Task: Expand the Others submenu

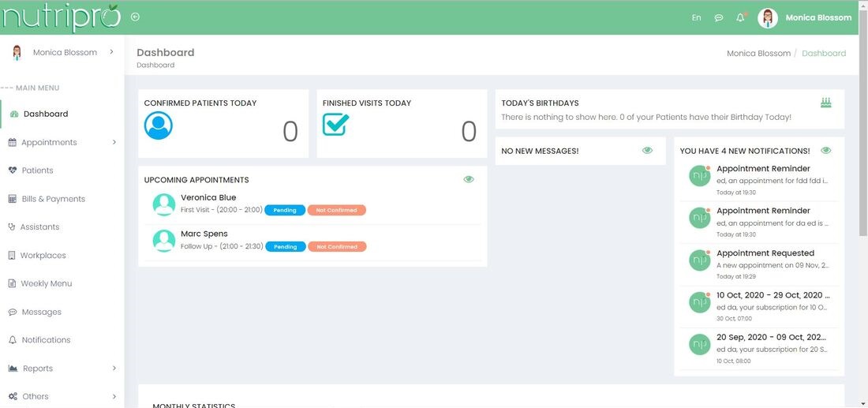Action: point(114,396)
